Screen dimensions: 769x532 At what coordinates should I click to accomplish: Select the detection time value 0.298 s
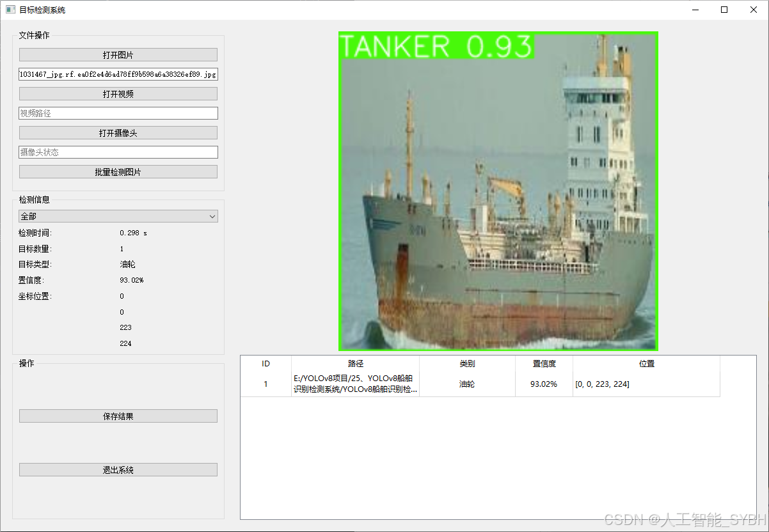pyautogui.click(x=134, y=233)
